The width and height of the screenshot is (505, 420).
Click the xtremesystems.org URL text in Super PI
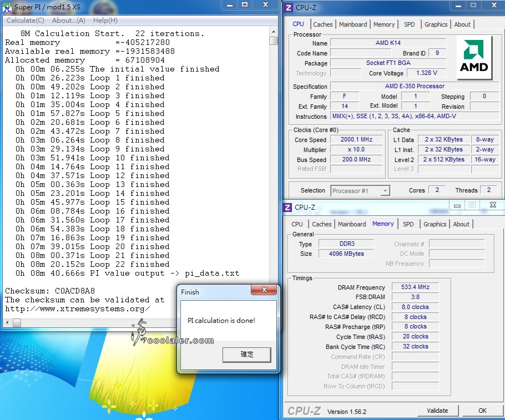coord(78,309)
